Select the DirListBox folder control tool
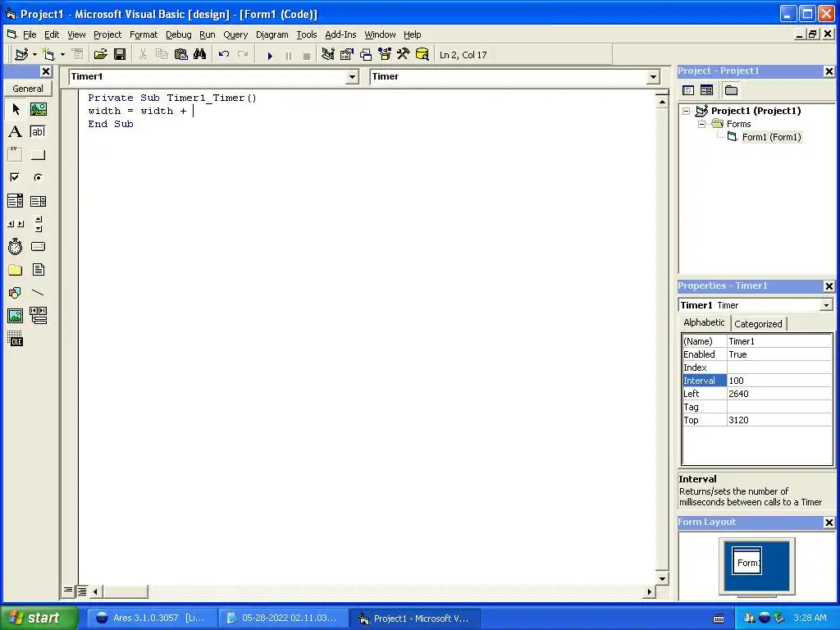Image resolution: width=840 pixels, height=630 pixels. pyautogui.click(x=16, y=269)
